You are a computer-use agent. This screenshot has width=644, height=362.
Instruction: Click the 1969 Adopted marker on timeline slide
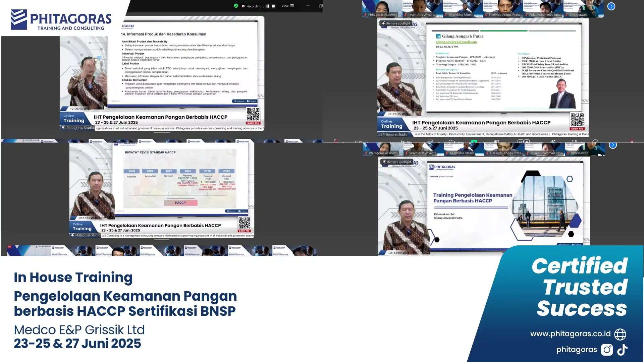point(131,171)
